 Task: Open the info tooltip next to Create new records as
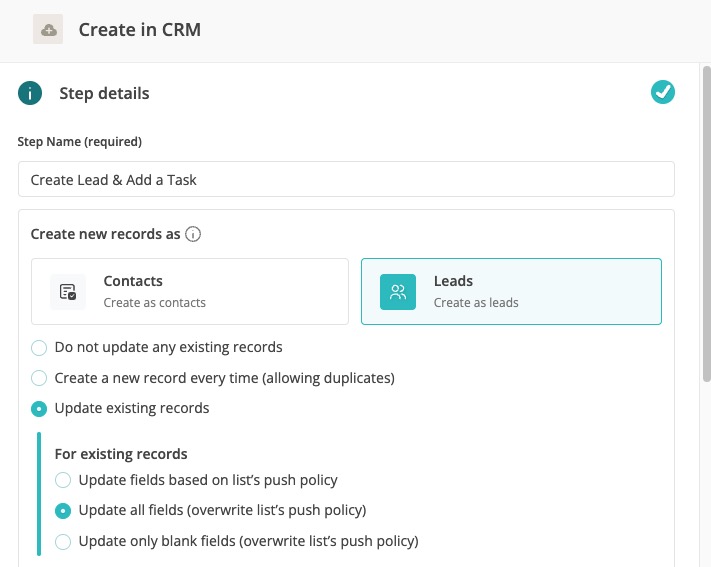pos(193,234)
